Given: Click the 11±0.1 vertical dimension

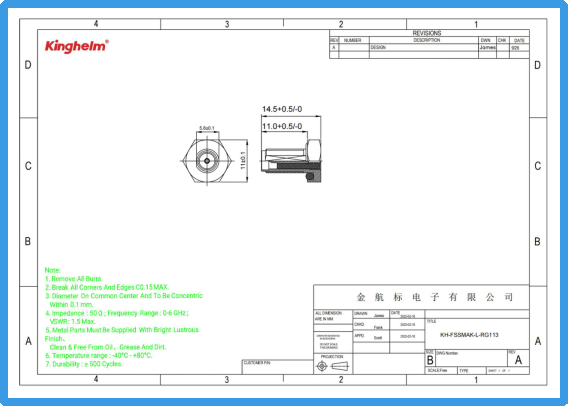Looking at the screenshot, I should (x=243, y=160).
